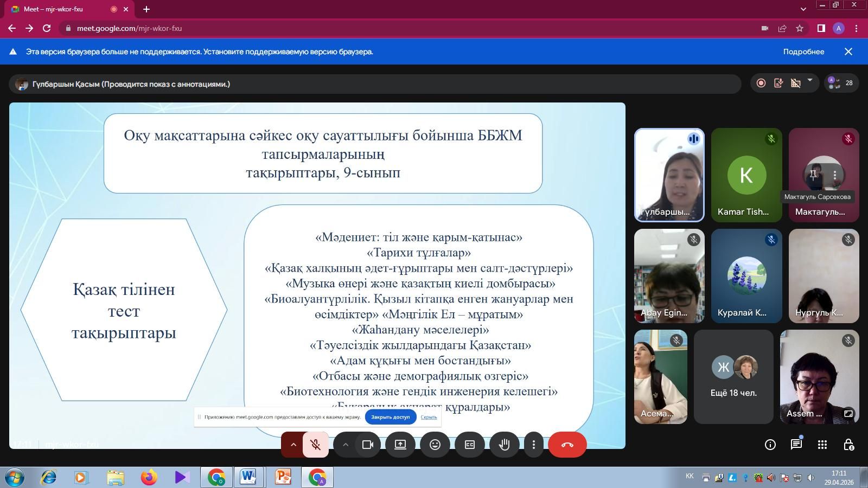
Task: Select the Meet browser tab
Action: coord(60,9)
